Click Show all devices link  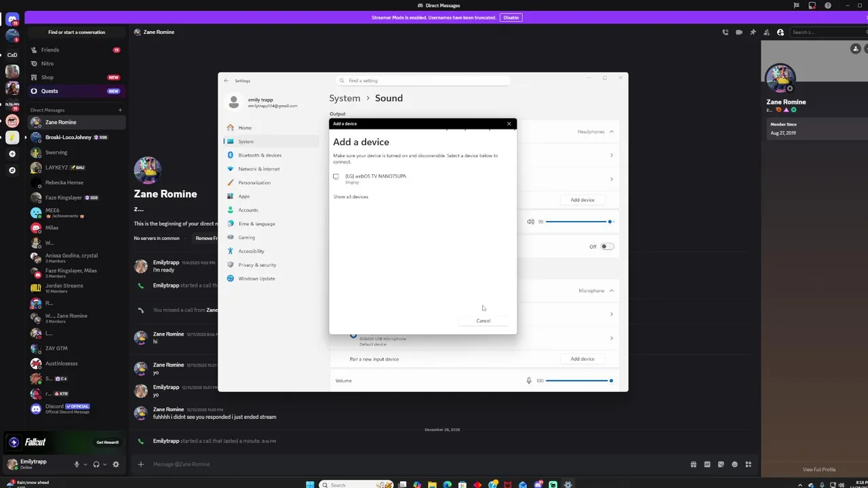351,197
